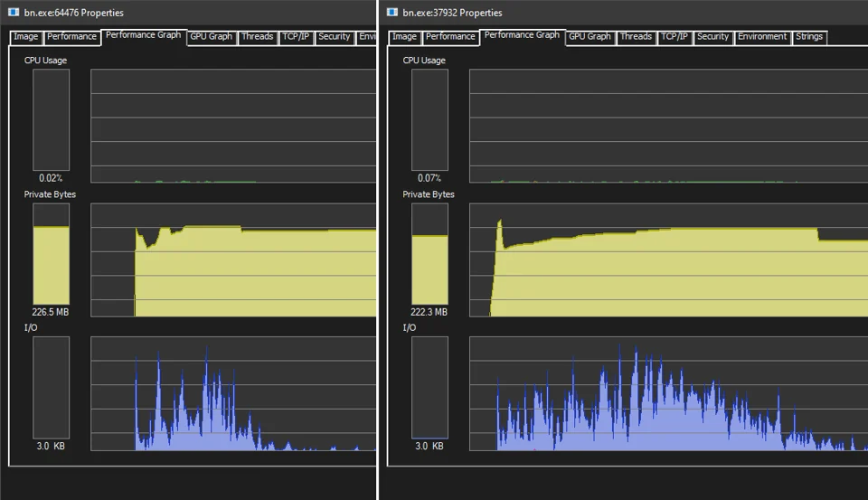Open Performance tab in bn.exe:64476 window

pos(72,37)
